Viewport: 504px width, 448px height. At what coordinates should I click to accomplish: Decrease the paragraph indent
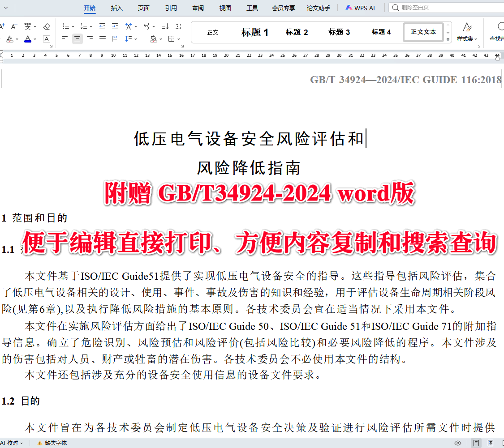coord(102,26)
